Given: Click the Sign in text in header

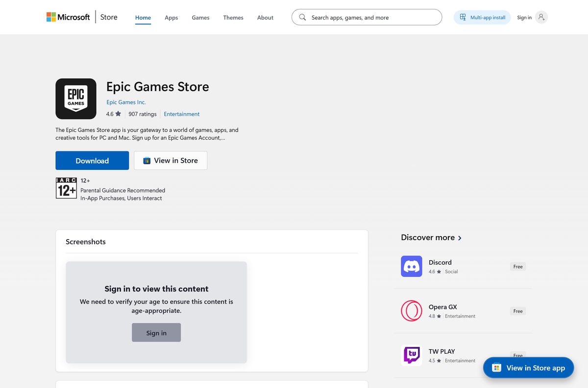Looking at the screenshot, I should 524,18.
